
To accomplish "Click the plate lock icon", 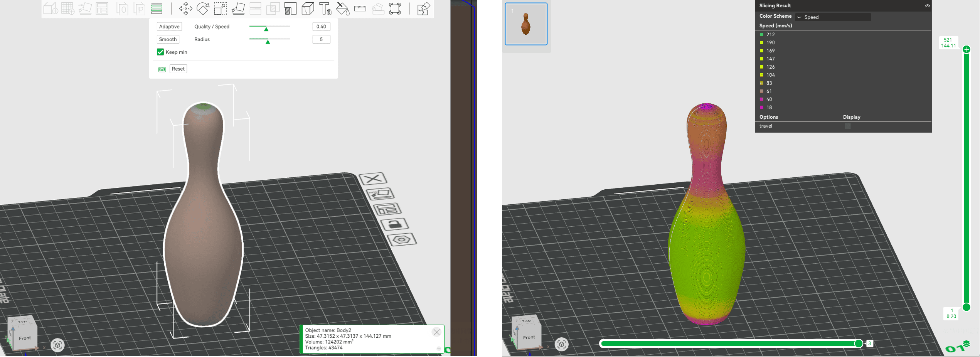I will click(394, 224).
